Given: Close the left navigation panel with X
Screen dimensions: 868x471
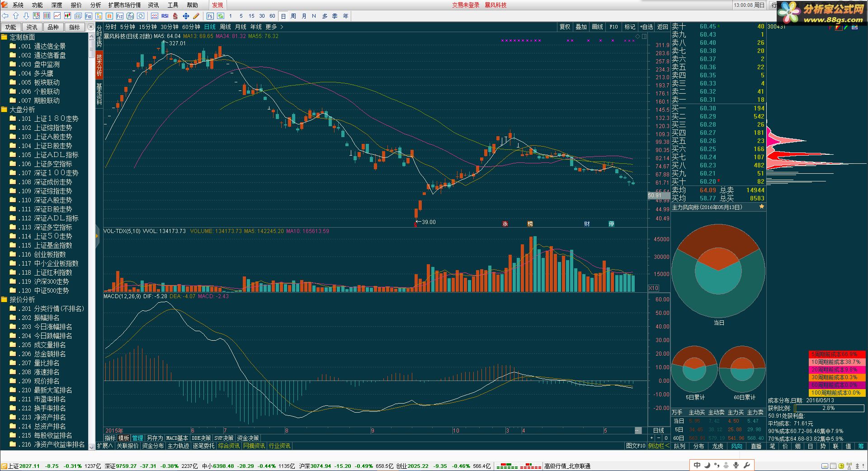Looking at the screenshot, I should 90,27.
